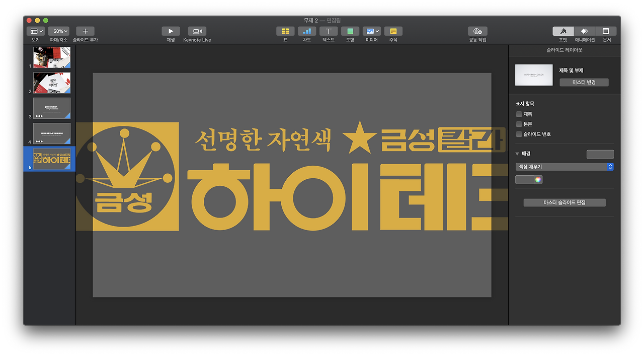Click 마스터 슬라이드 편집 button
This screenshot has width=644, height=356.
(x=565, y=202)
